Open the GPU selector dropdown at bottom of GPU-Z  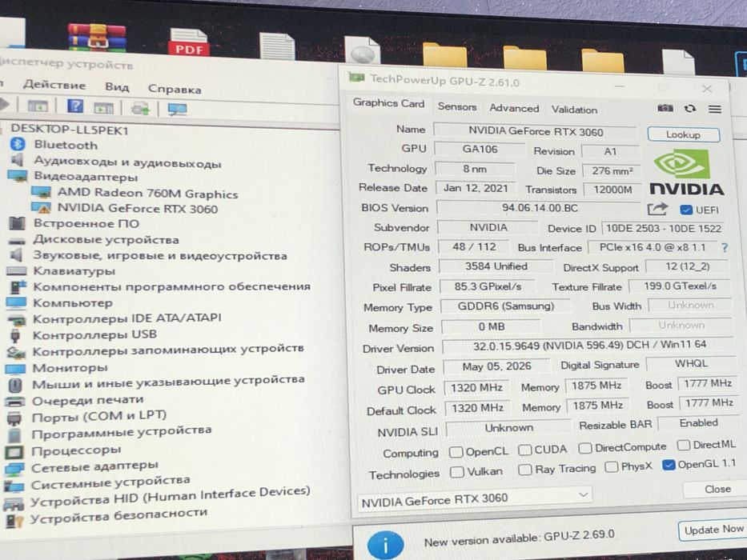tap(475, 499)
